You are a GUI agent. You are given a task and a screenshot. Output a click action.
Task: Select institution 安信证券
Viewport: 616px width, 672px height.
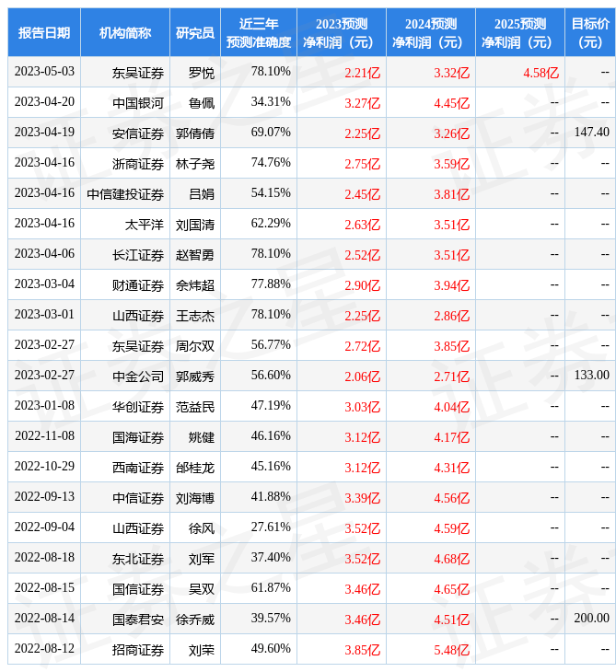coord(138,133)
